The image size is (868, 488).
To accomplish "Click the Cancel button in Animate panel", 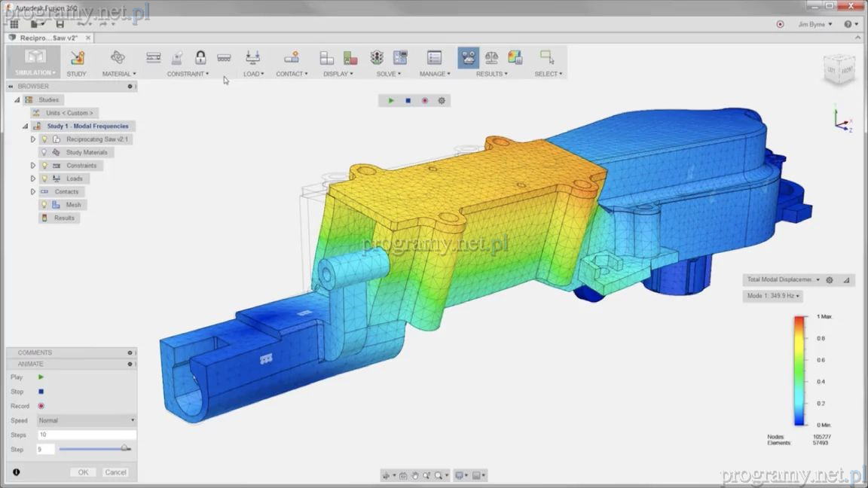I will (115, 472).
